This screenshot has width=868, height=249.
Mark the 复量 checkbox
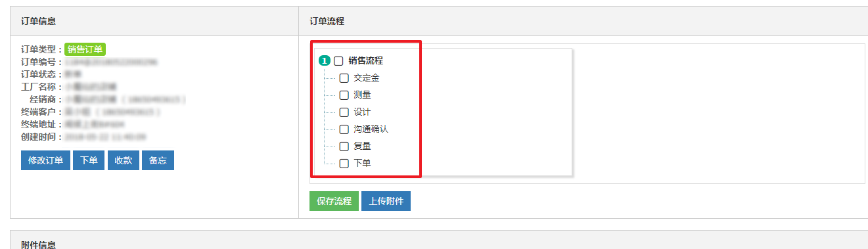click(344, 147)
